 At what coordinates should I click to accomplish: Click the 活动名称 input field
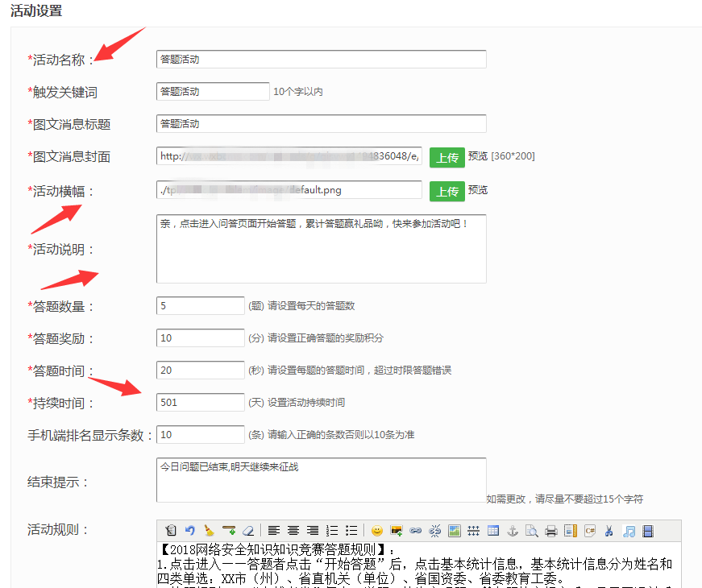(x=321, y=59)
